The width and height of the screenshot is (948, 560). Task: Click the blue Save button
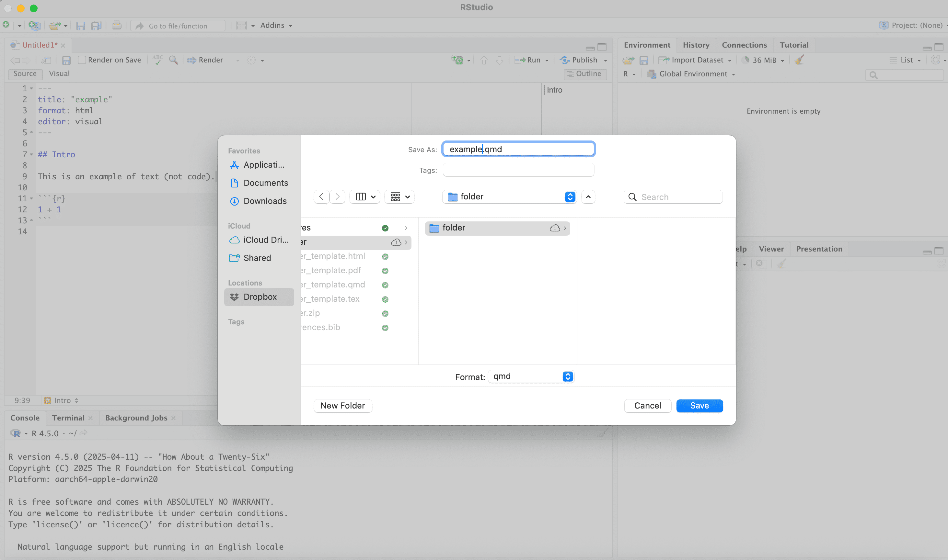(699, 406)
